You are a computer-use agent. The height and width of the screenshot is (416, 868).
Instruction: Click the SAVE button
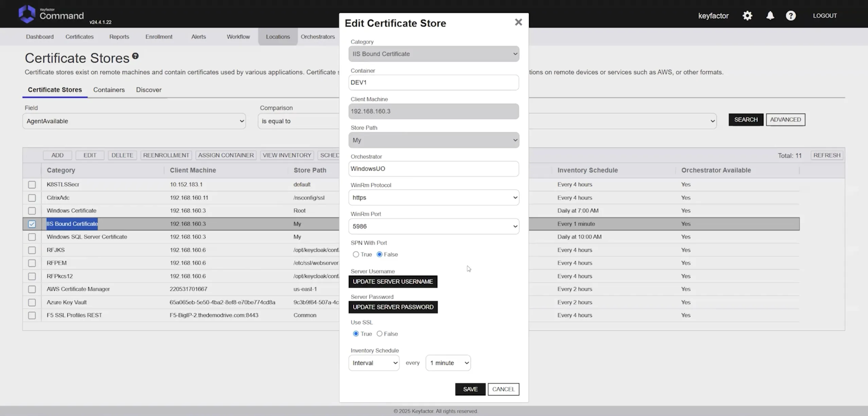[x=470, y=389]
